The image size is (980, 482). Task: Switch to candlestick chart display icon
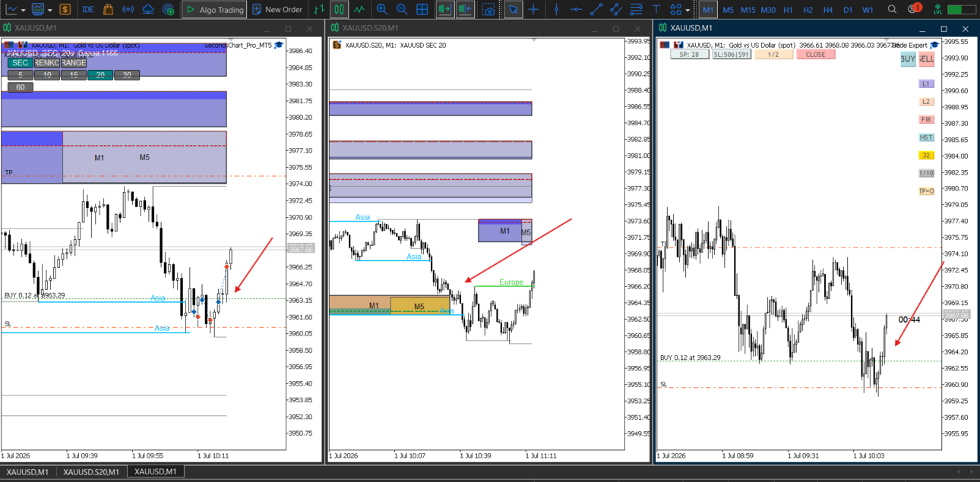click(x=340, y=10)
